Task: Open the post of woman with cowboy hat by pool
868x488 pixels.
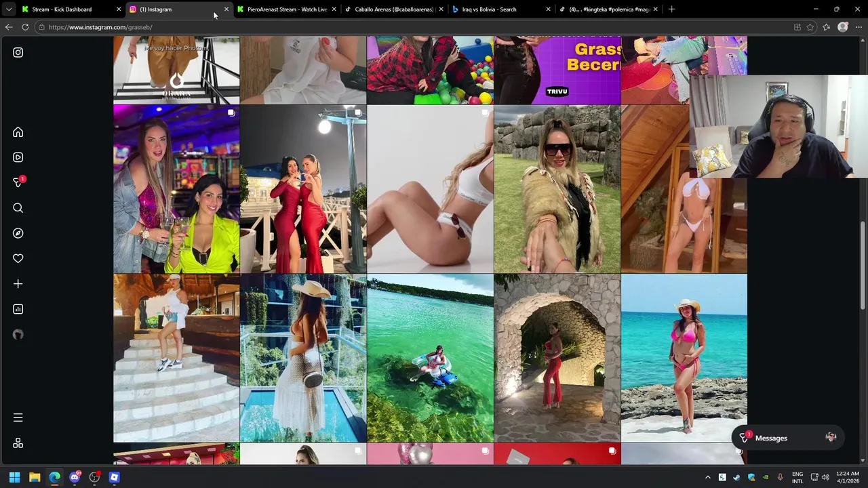Action: click(x=303, y=358)
